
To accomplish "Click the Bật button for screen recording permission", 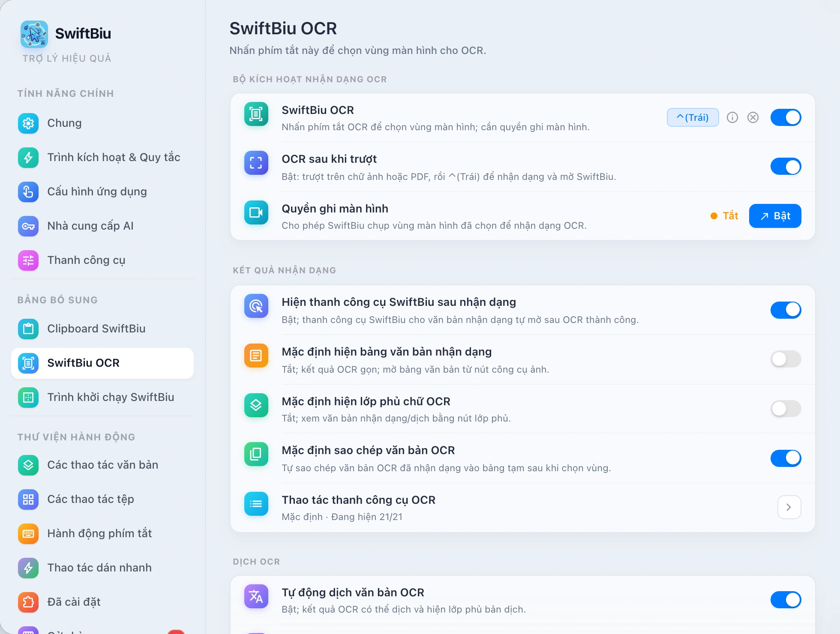I will pyautogui.click(x=775, y=216).
